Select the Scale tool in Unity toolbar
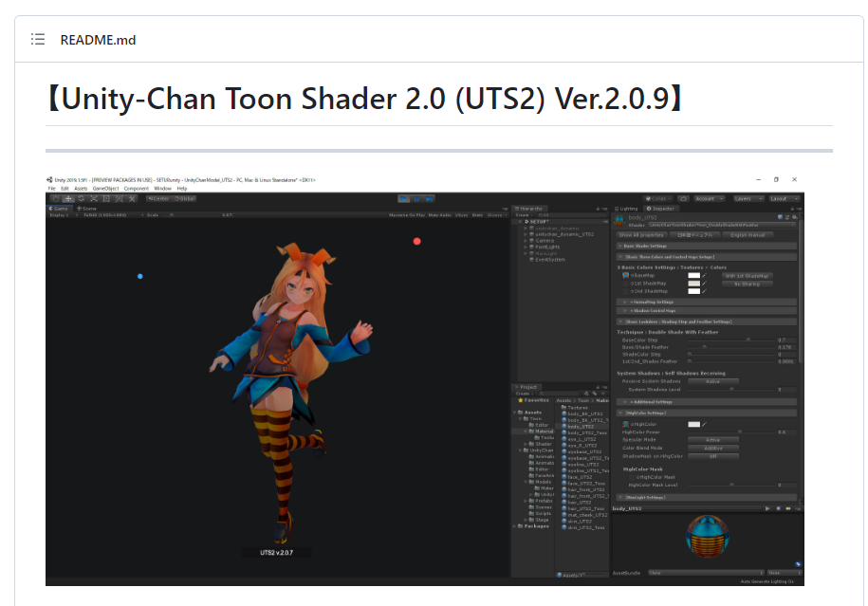 pos(94,198)
